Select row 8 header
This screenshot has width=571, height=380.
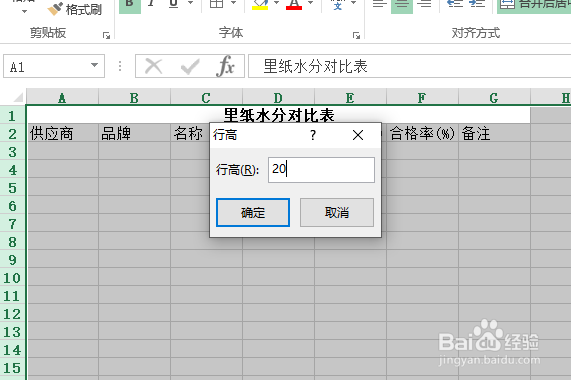(12, 242)
